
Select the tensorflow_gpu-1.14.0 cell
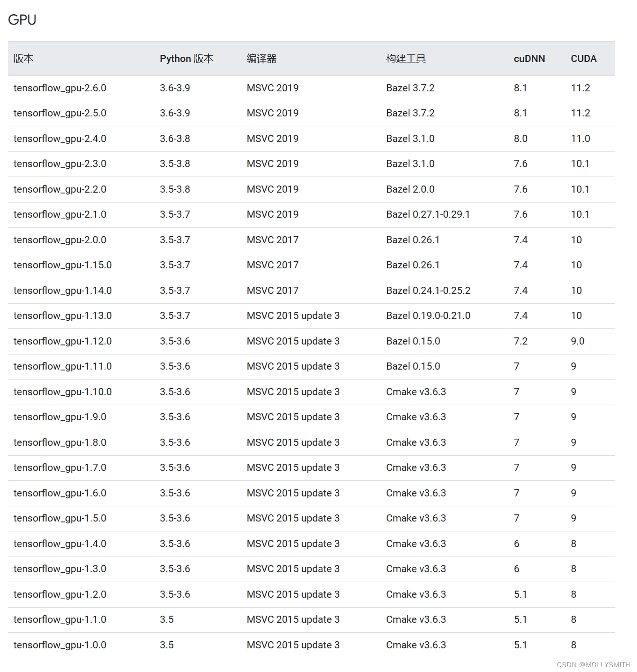(x=63, y=291)
